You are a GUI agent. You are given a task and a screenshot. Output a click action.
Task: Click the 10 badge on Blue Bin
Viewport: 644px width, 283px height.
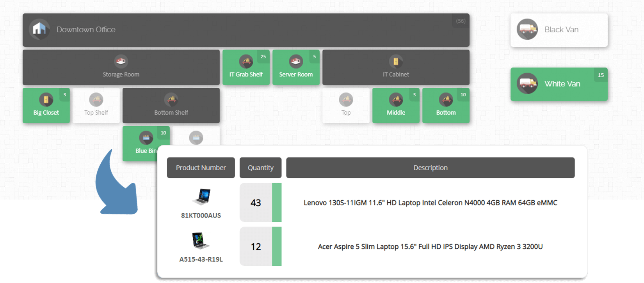point(163,133)
